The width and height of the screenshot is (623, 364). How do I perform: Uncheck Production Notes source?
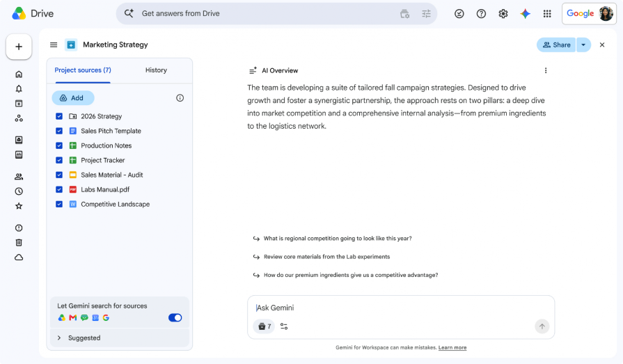coord(59,146)
